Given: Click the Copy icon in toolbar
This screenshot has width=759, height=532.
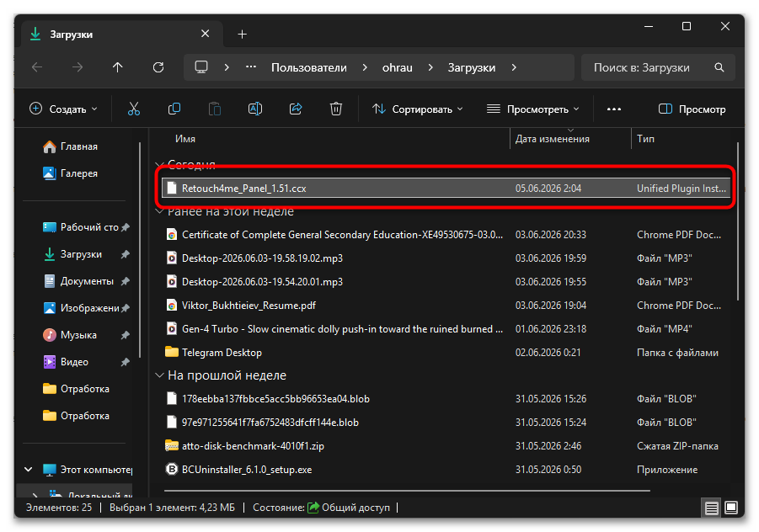Looking at the screenshot, I should coord(174,109).
